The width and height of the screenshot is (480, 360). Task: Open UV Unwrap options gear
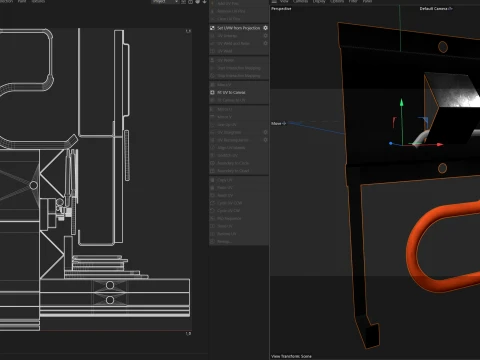click(265, 36)
